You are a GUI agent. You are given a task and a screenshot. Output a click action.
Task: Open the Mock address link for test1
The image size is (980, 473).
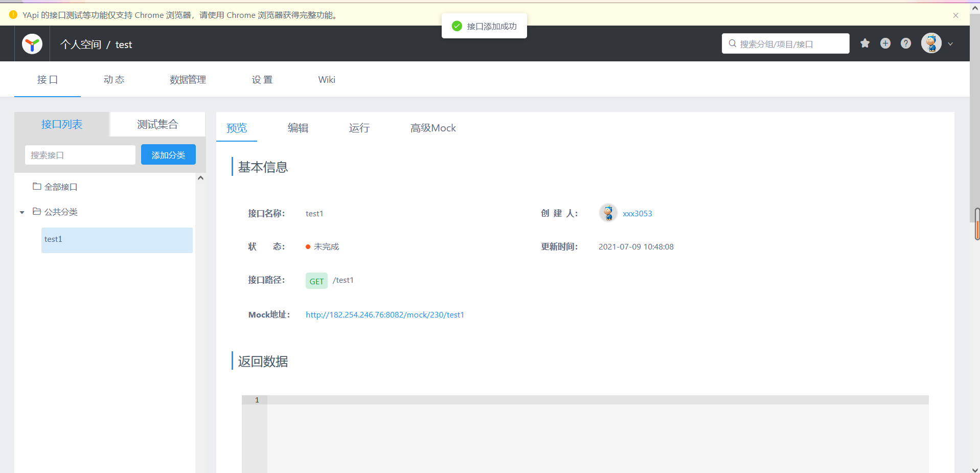(384, 314)
